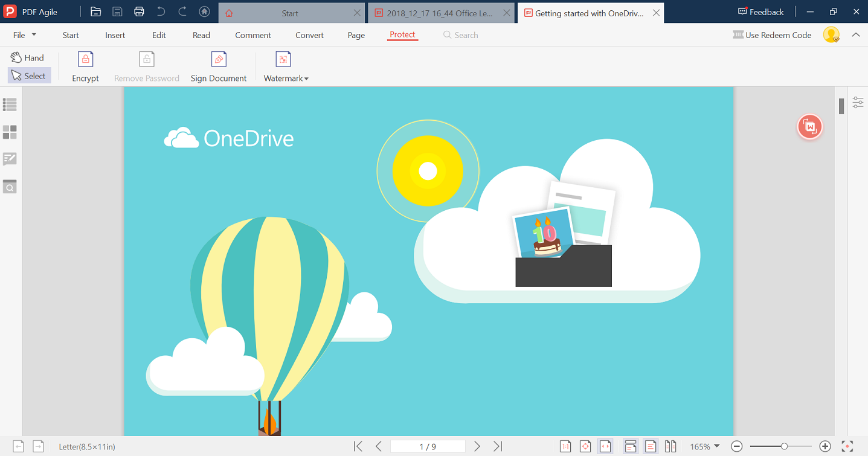Viewport: 868px width, 456px height.
Task: Go to the home screen via the house icon
Action: click(204, 11)
